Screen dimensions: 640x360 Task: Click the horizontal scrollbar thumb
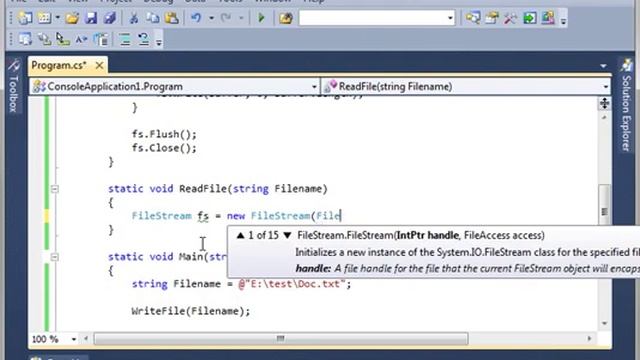point(281,339)
